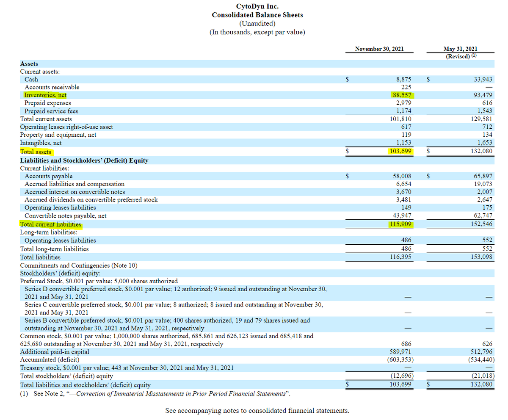Click accrued liabilities value 19,073

point(483,184)
